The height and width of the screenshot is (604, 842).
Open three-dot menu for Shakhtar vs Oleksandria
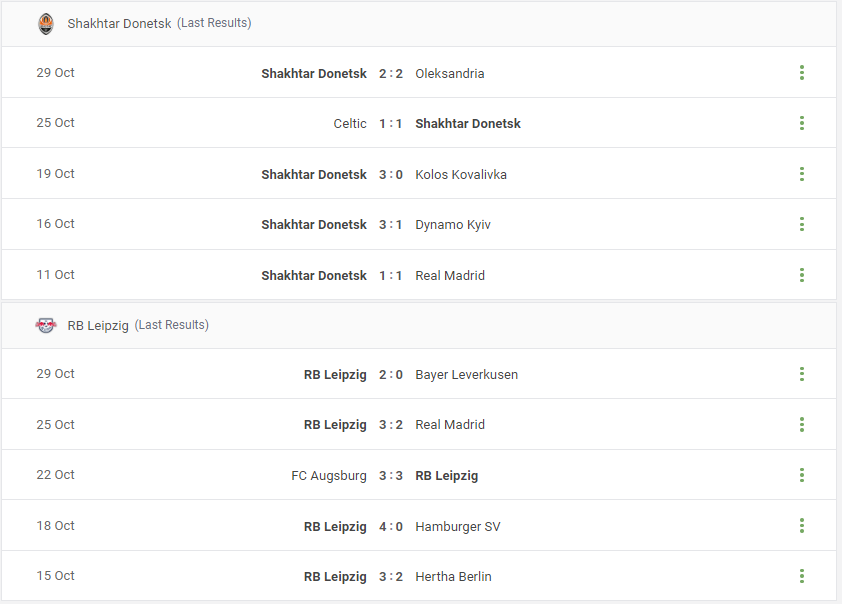pyautogui.click(x=802, y=72)
